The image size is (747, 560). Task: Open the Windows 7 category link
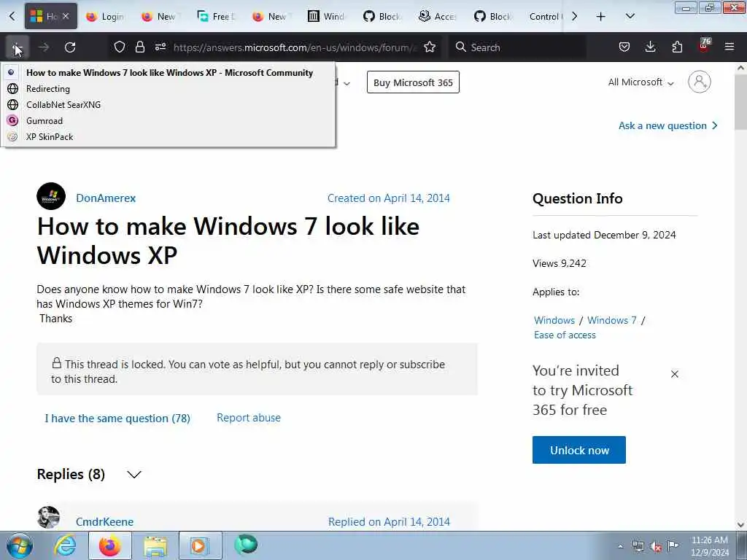pos(612,320)
